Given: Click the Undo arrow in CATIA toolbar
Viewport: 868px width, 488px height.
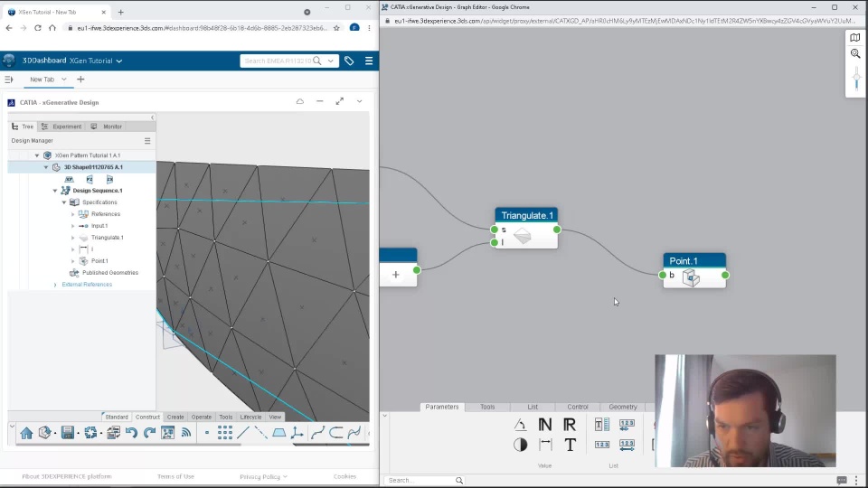Looking at the screenshot, I should coord(131,433).
